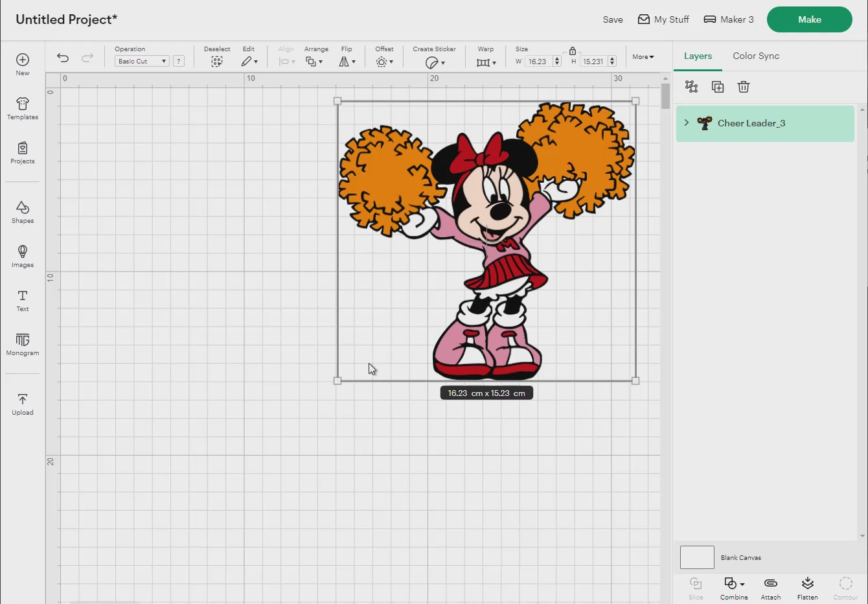Click bottom-right selection resize handle
The height and width of the screenshot is (604, 868).
[635, 381]
